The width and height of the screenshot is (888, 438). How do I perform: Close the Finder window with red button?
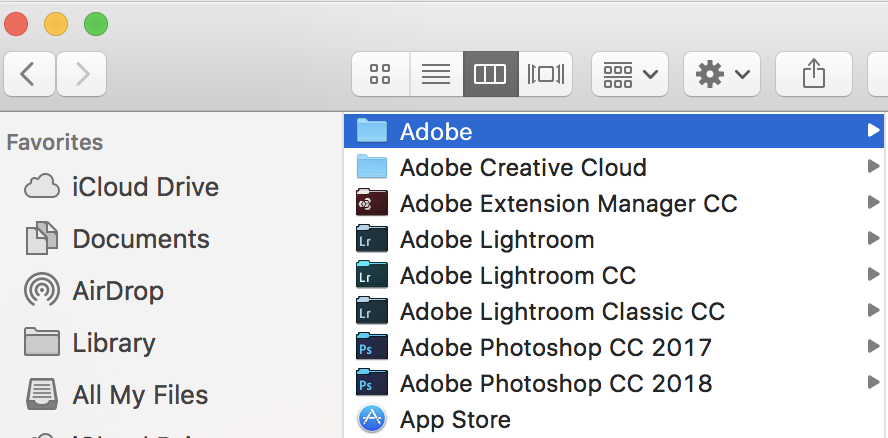(x=16, y=24)
